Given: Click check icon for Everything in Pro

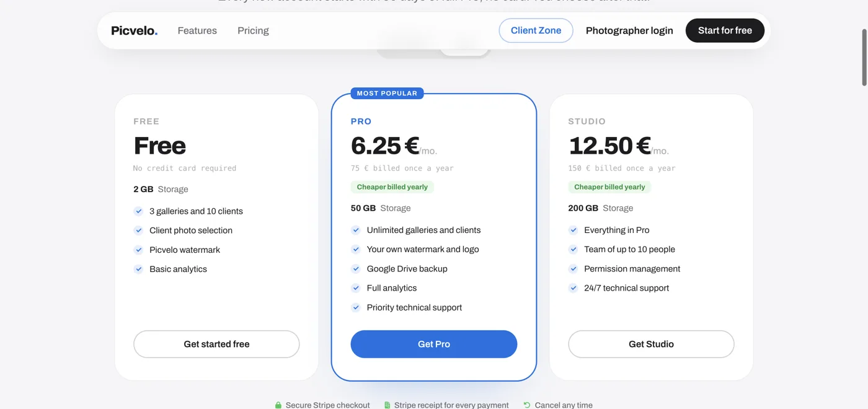Looking at the screenshot, I should tap(573, 230).
